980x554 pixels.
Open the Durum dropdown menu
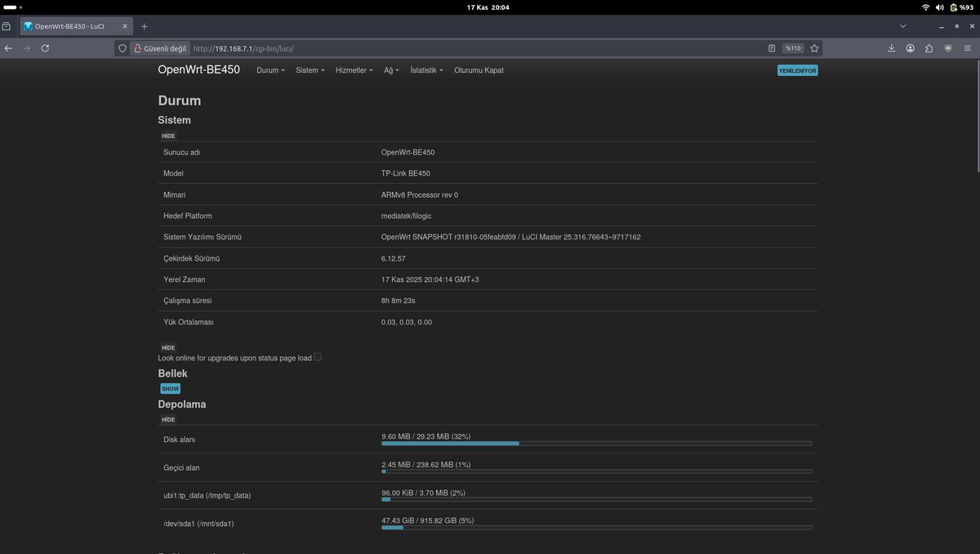tap(270, 70)
